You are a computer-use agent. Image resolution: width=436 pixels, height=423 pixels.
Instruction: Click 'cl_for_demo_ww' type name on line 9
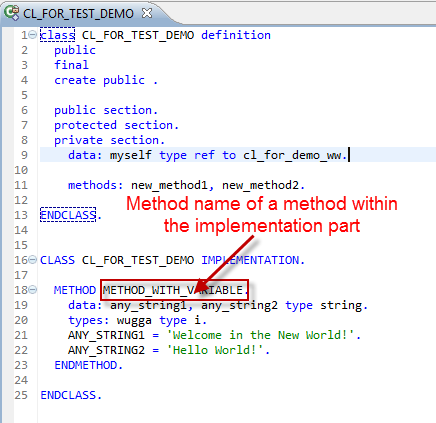[x=292, y=155]
